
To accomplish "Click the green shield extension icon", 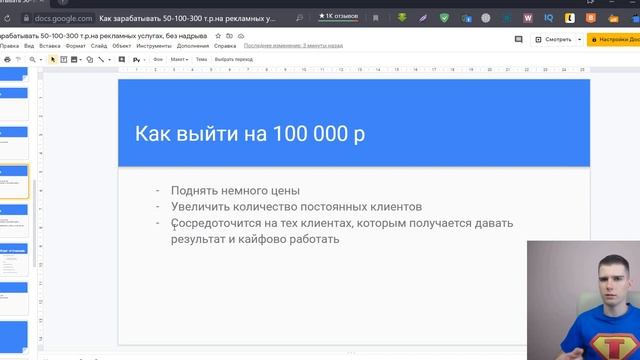I will [x=444, y=18].
